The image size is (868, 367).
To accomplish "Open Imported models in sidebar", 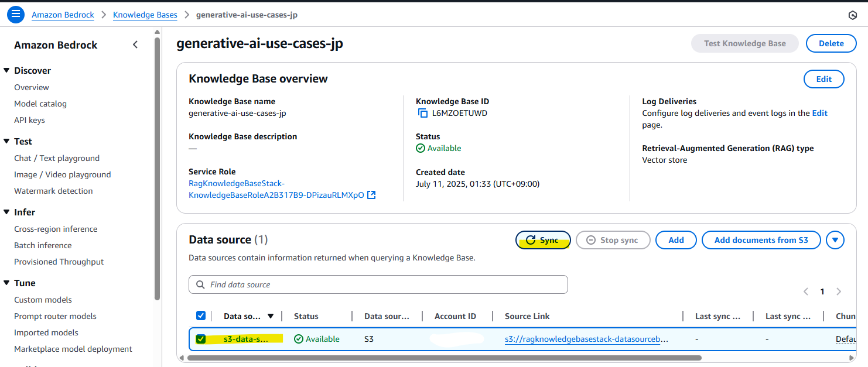I will (46, 332).
